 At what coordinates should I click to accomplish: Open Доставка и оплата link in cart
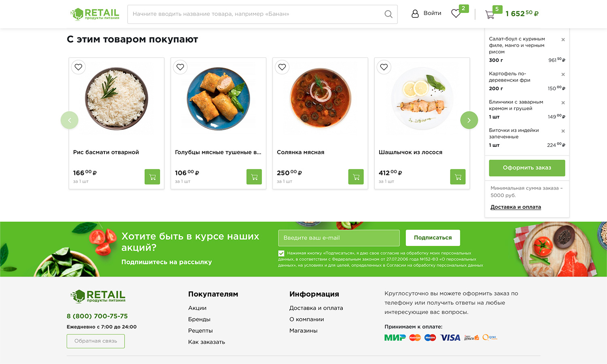[516, 207]
